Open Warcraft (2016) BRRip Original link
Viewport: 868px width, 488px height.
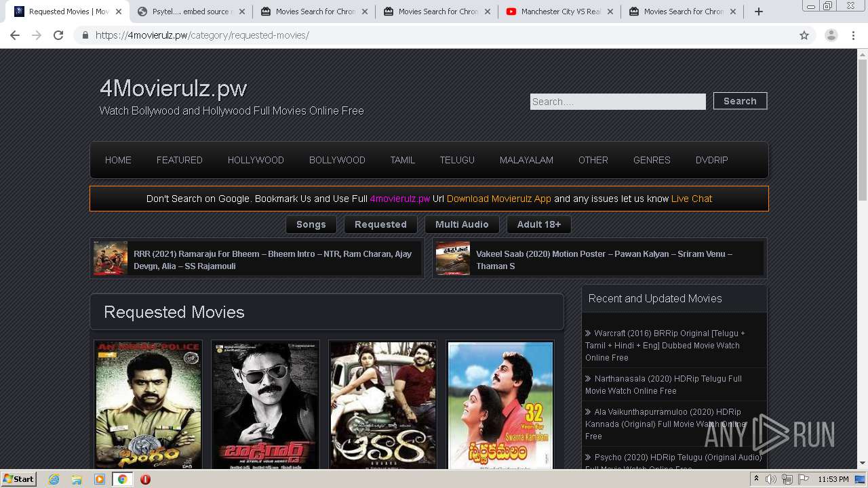pos(665,345)
